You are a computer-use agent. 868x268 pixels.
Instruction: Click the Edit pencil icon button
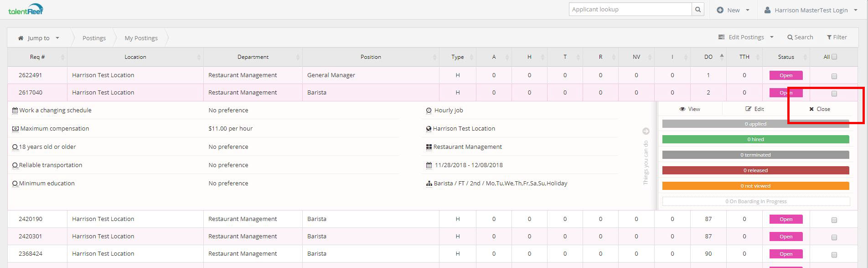point(754,109)
